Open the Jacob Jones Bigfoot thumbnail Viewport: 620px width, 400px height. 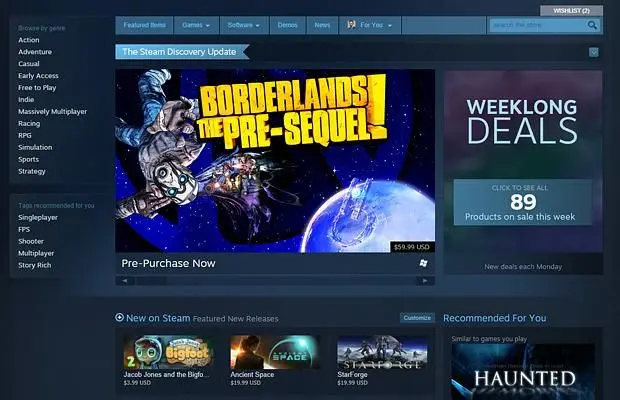[x=168, y=352]
